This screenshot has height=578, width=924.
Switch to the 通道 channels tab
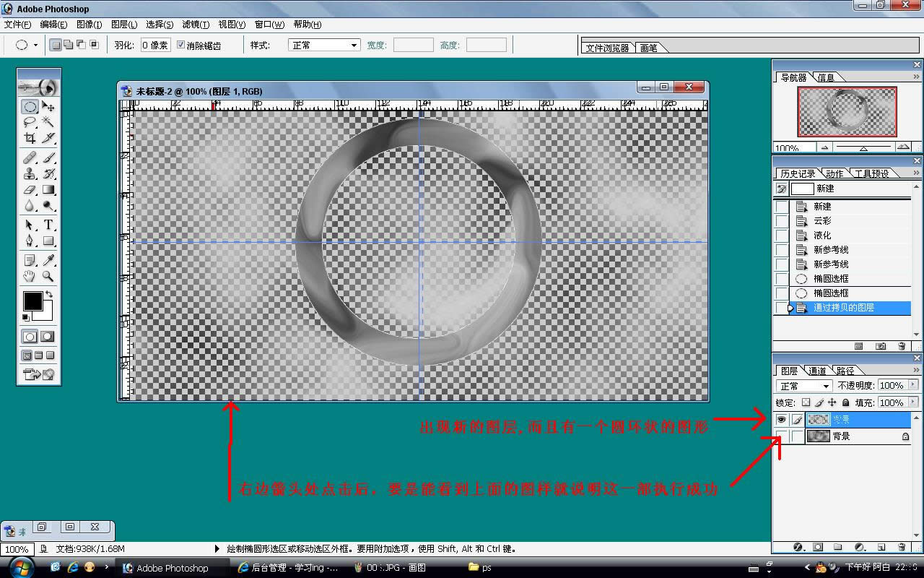coord(817,371)
